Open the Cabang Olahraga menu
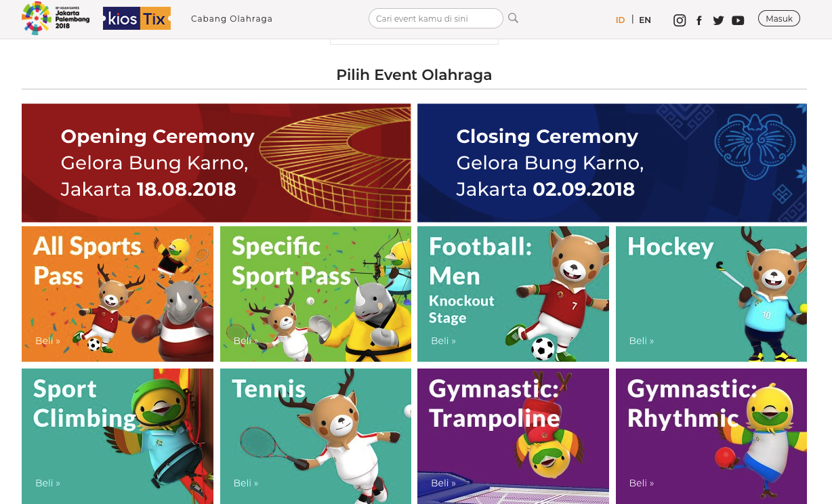 tap(232, 19)
